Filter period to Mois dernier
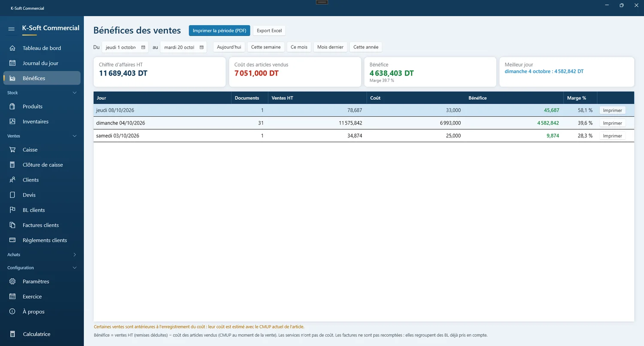 330,47
